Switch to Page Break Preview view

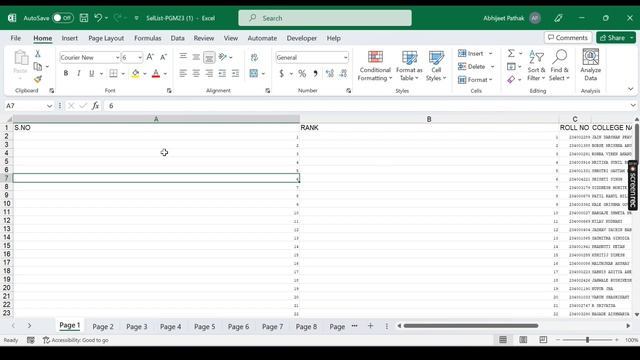[543, 340]
